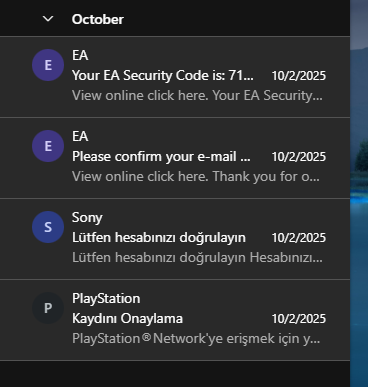368x387 pixels.
Task: Click the date on the Sony email
Action: [x=299, y=238]
